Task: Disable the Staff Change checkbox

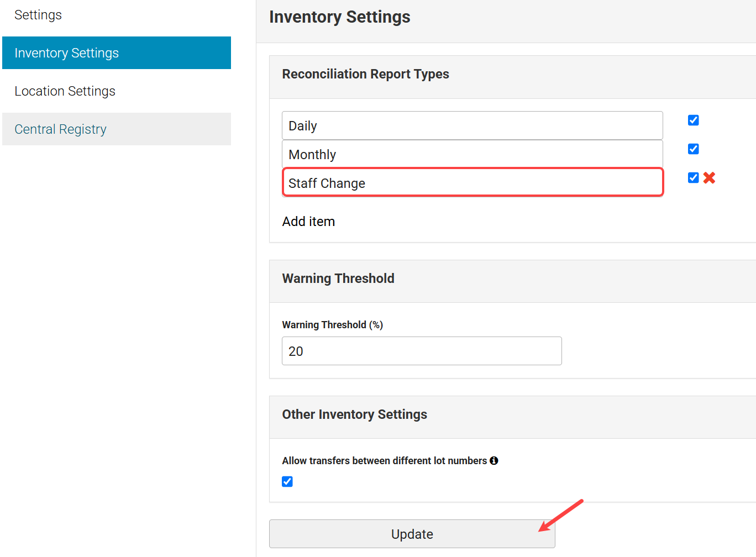Action: (694, 178)
